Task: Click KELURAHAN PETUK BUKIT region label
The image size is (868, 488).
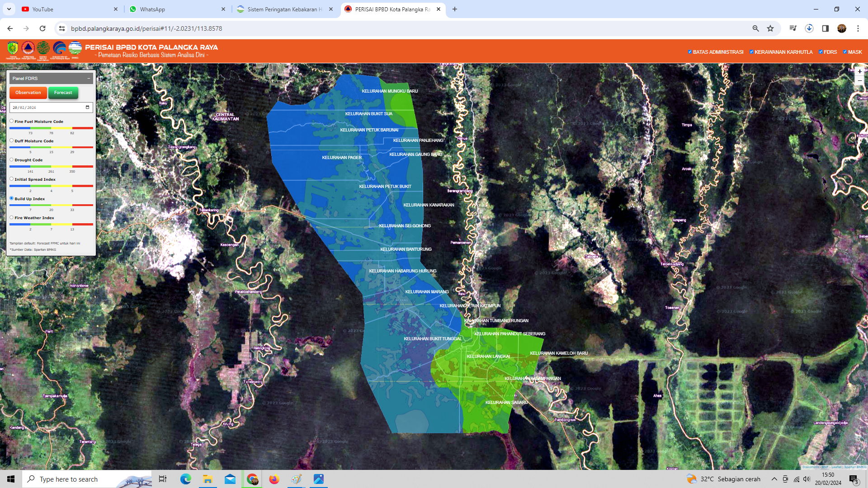Action: point(385,187)
